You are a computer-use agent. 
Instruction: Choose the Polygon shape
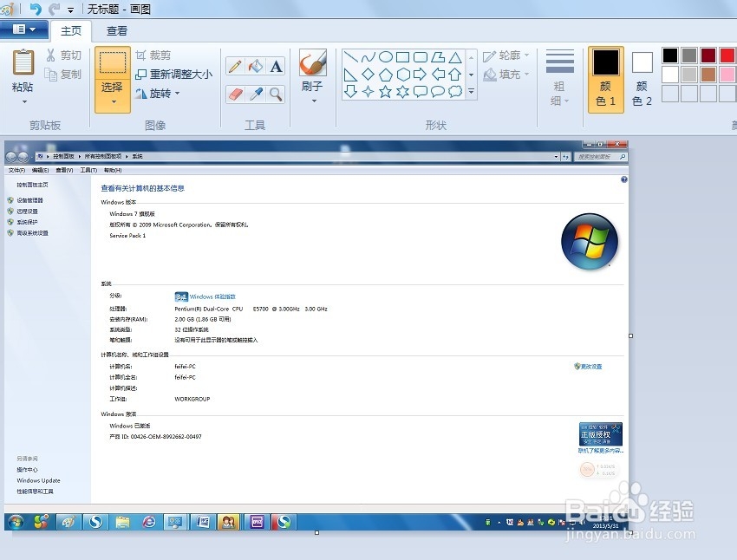coord(438,57)
